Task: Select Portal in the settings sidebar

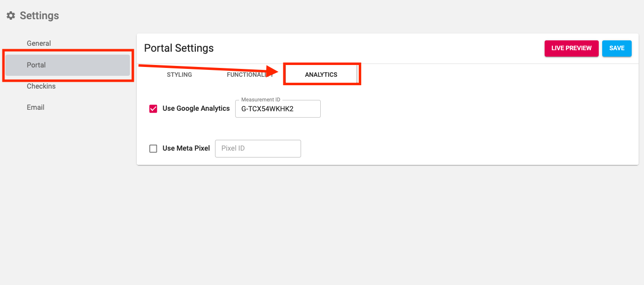Action: pos(36,65)
